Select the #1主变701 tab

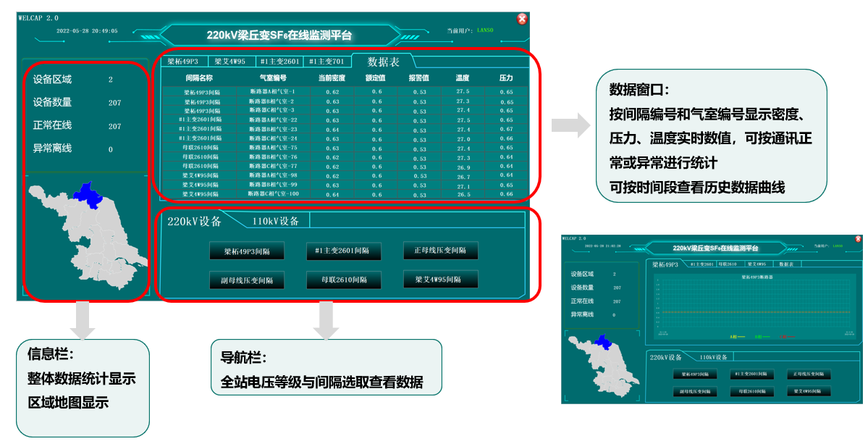pos(326,62)
